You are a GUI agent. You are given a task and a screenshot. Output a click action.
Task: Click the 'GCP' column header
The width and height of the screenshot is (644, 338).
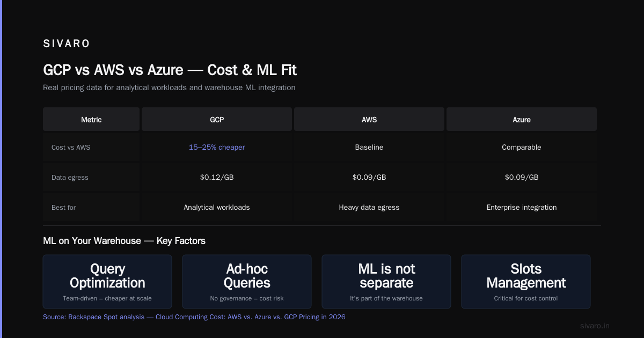(217, 120)
